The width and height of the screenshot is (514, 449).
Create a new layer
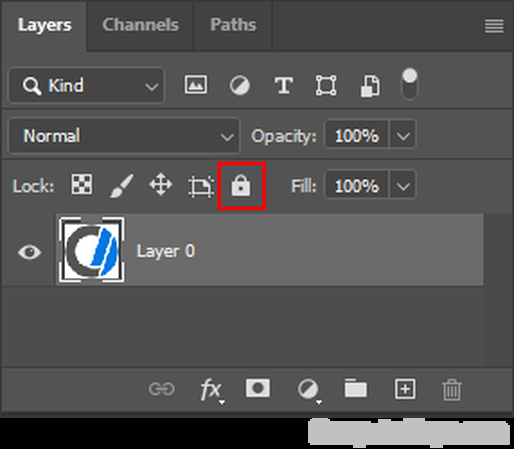[405, 388]
